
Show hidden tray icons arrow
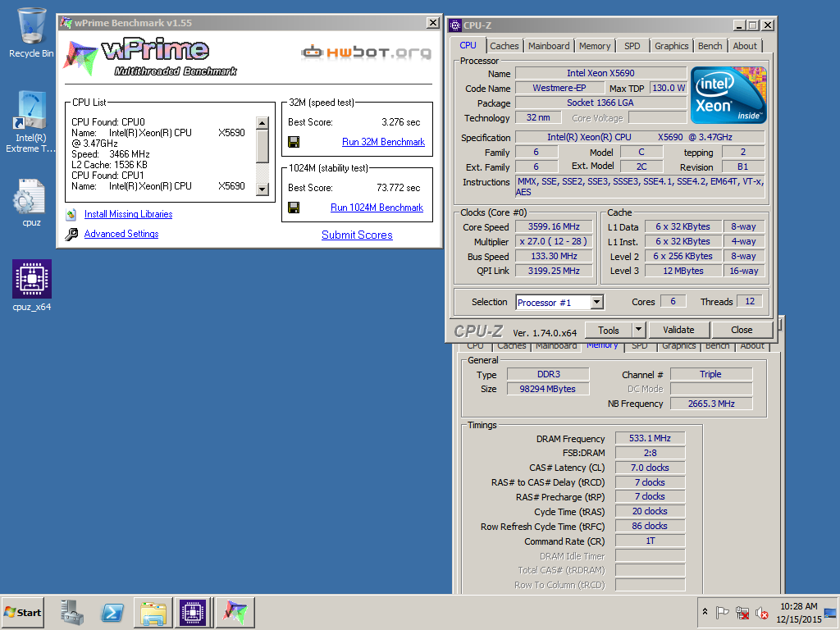tap(705, 612)
